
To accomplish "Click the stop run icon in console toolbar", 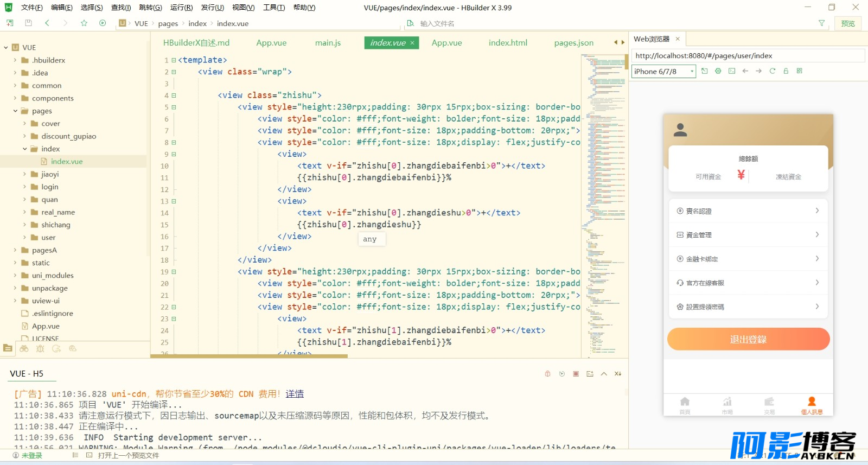I will 576,374.
